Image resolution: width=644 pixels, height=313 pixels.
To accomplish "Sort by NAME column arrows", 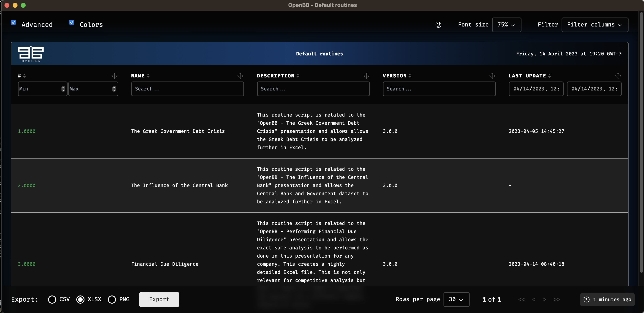I will 148,76.
